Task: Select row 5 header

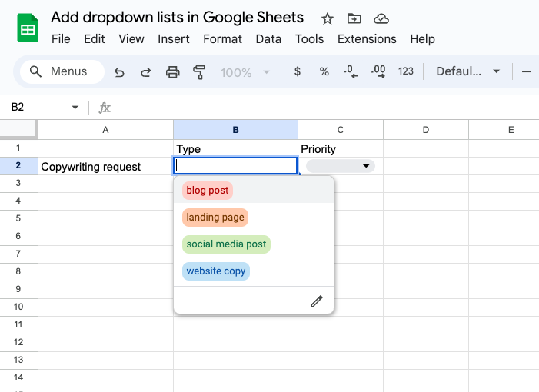Action: (18, 219)
